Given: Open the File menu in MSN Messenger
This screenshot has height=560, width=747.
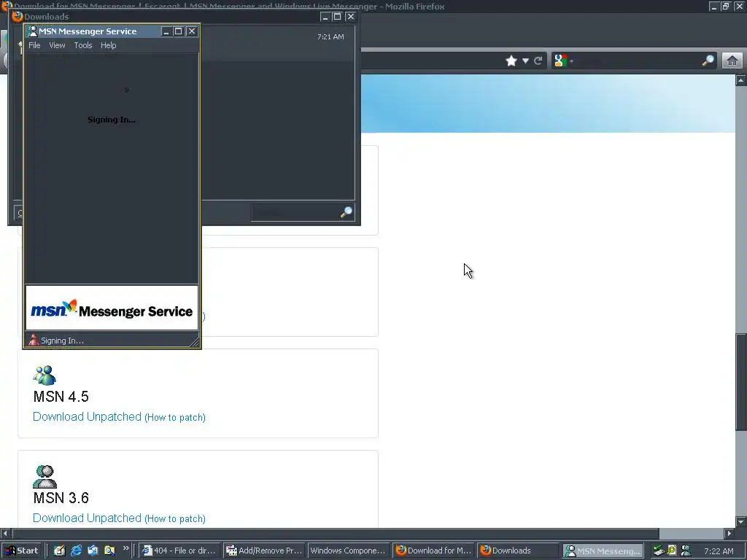Looking at the screenshot, I should point(34,45).
